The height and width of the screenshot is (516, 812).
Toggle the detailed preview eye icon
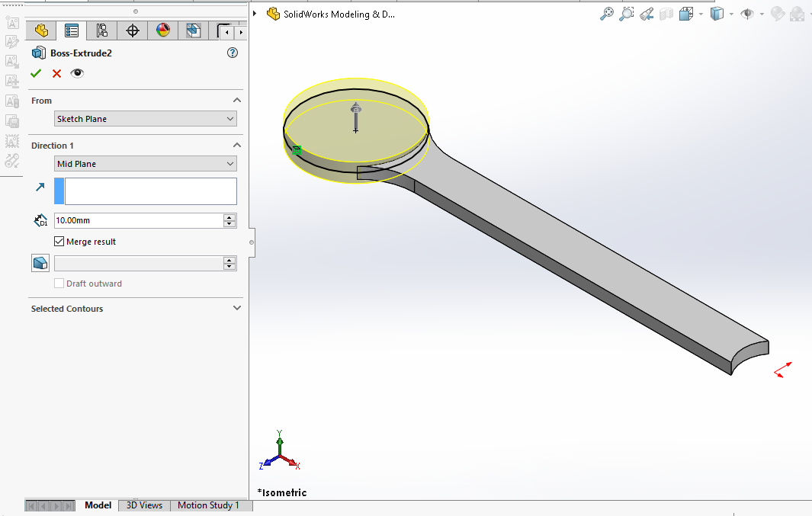coord(77,73)
